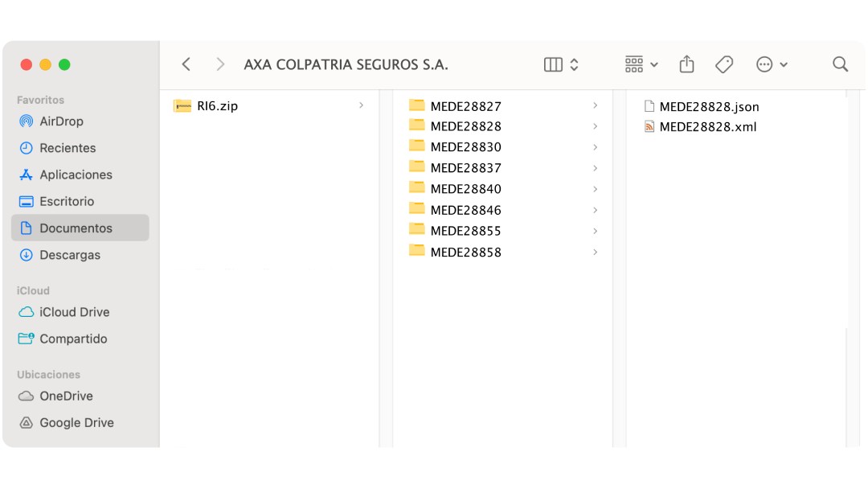Select the MEDE28828 folder name
The width and height of the screenshot is (868, 489).
[465, 126]
